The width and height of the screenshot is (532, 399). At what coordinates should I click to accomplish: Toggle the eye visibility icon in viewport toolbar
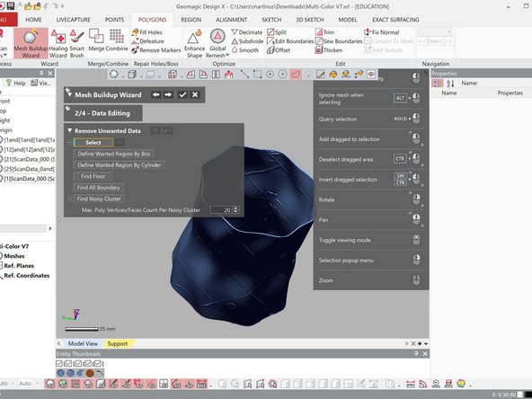(371, 74)
